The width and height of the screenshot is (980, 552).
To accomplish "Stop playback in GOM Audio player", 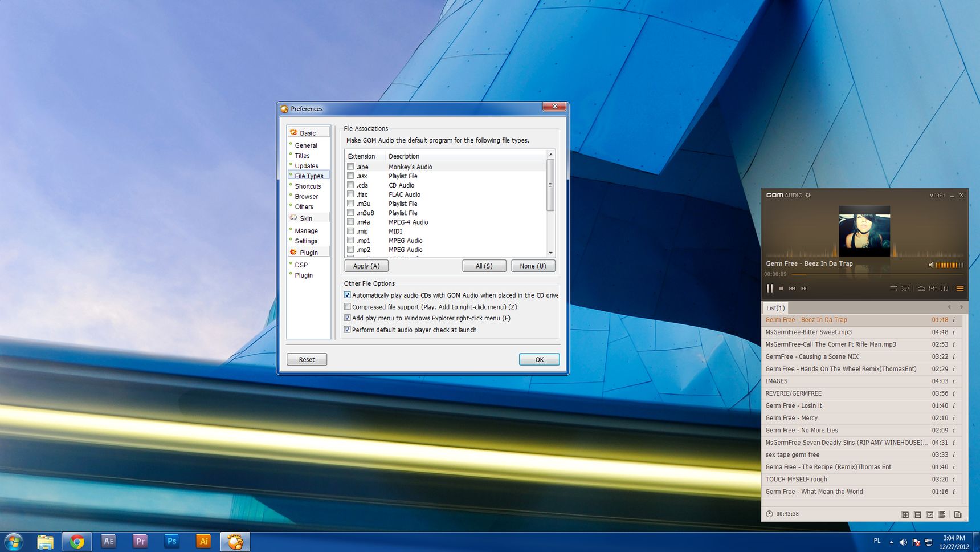I will 781,289.
